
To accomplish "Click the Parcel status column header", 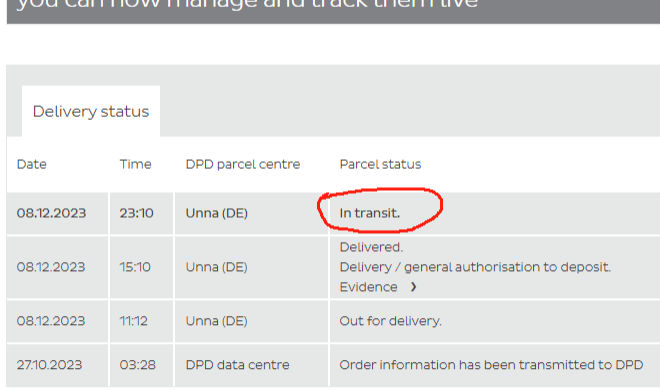I will (x=380, y=164).
